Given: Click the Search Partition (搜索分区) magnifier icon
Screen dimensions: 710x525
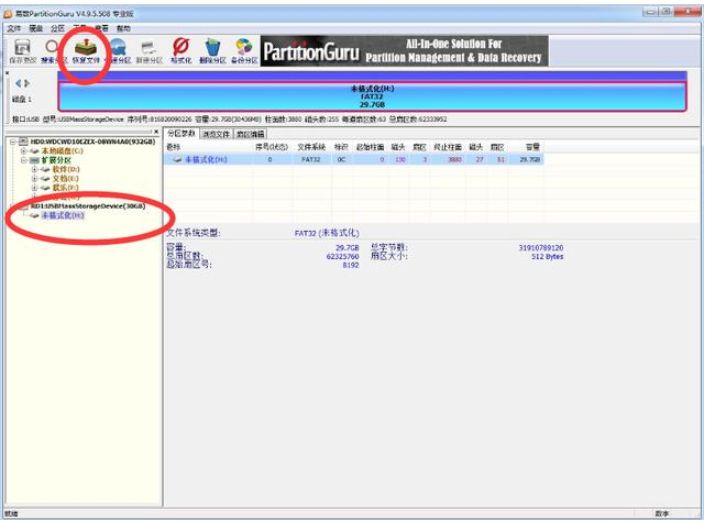Looking at the screenshot, I should [x=52, y=47].
